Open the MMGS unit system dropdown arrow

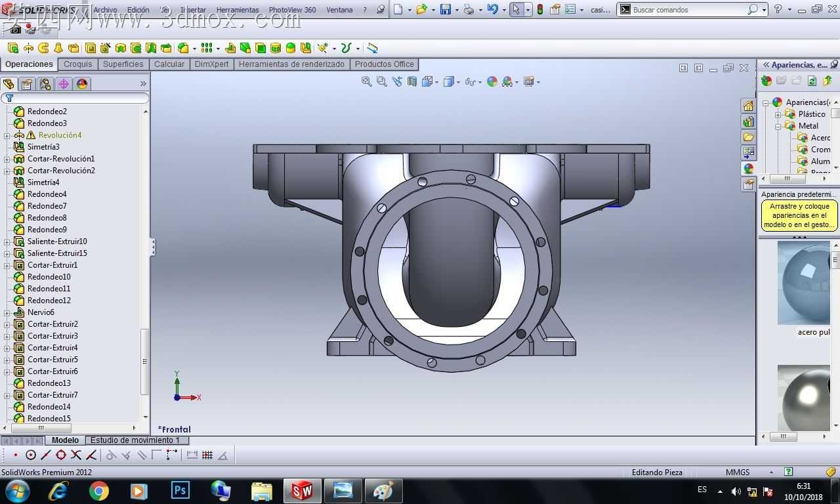771,472
